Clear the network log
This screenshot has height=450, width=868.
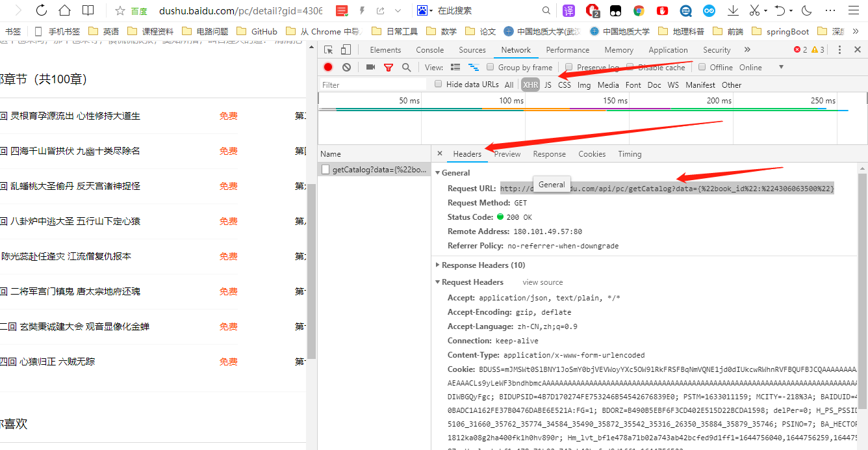point(346,67)
